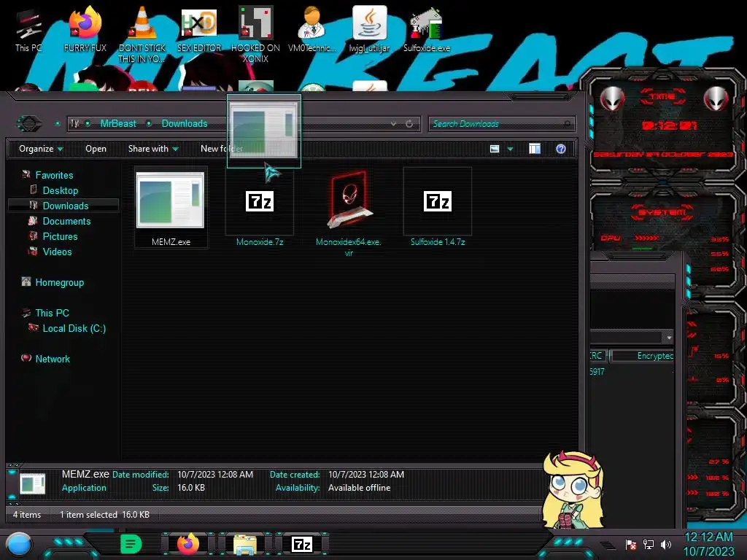This screenshot has height=560, width=747.
Task: Refresh the Downloads folder view
Action: (409, 124)
